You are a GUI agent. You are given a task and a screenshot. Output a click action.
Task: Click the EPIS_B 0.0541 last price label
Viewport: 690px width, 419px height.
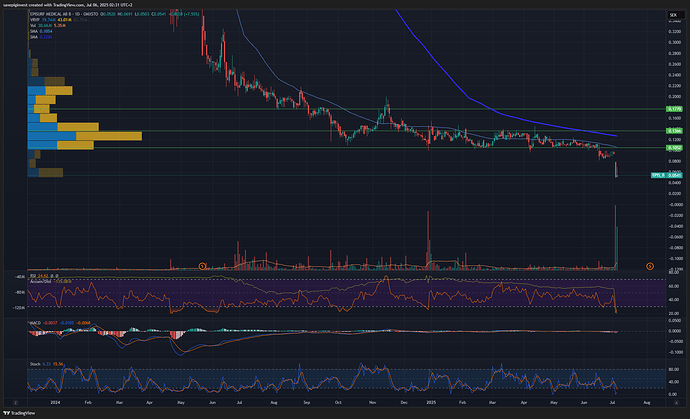click(x=667, y=175)
